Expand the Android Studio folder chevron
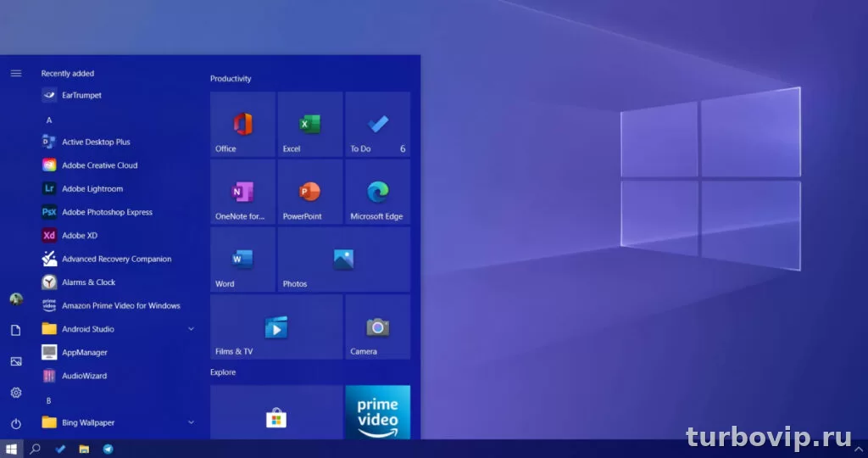868x458 pixels. pos(191,329)
